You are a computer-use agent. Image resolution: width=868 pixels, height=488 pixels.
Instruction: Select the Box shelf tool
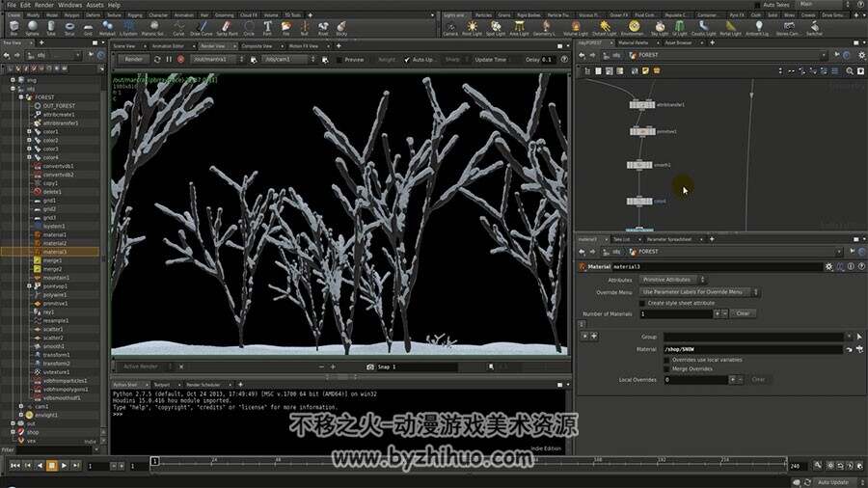coord(14,27)
